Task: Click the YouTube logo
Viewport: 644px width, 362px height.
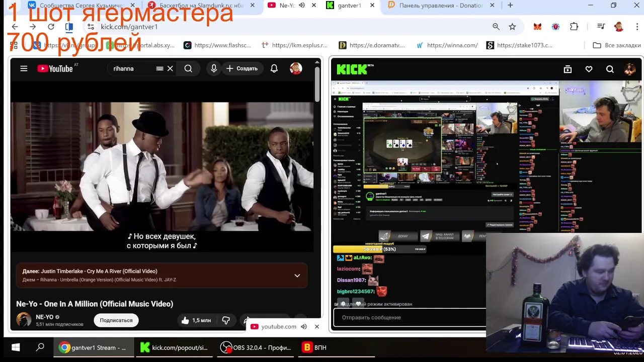Action: point(55,68)
